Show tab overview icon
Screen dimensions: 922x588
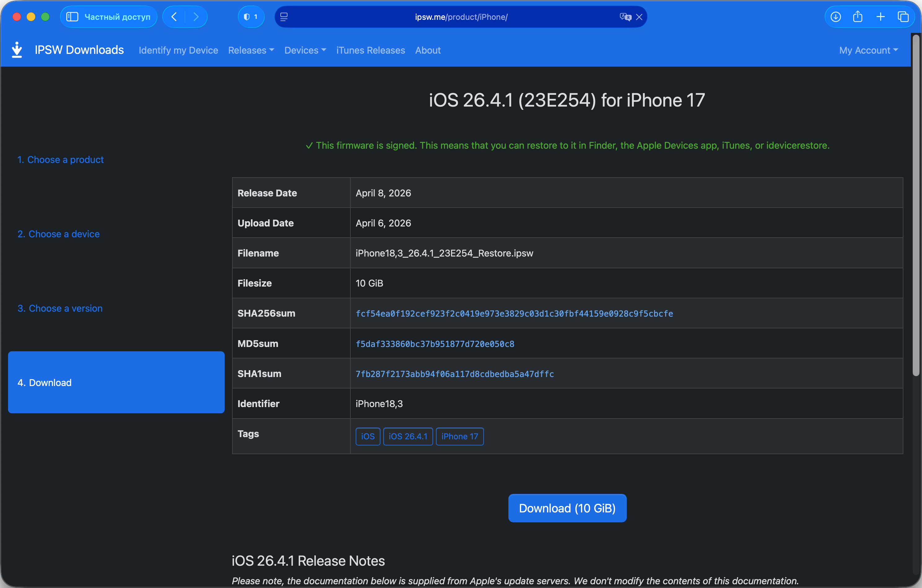point(903,17)
